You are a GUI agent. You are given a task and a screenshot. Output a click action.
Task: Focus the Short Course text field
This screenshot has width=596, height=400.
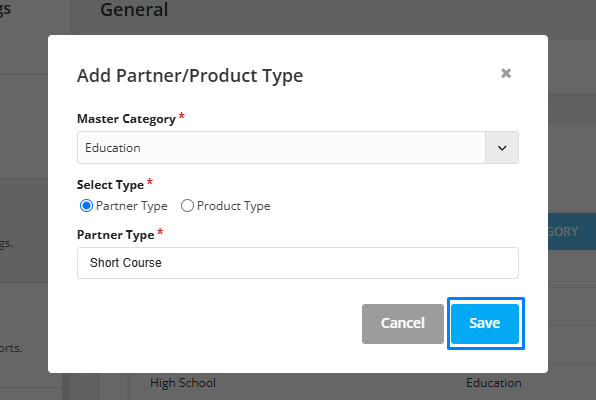[x=298, y=263]
